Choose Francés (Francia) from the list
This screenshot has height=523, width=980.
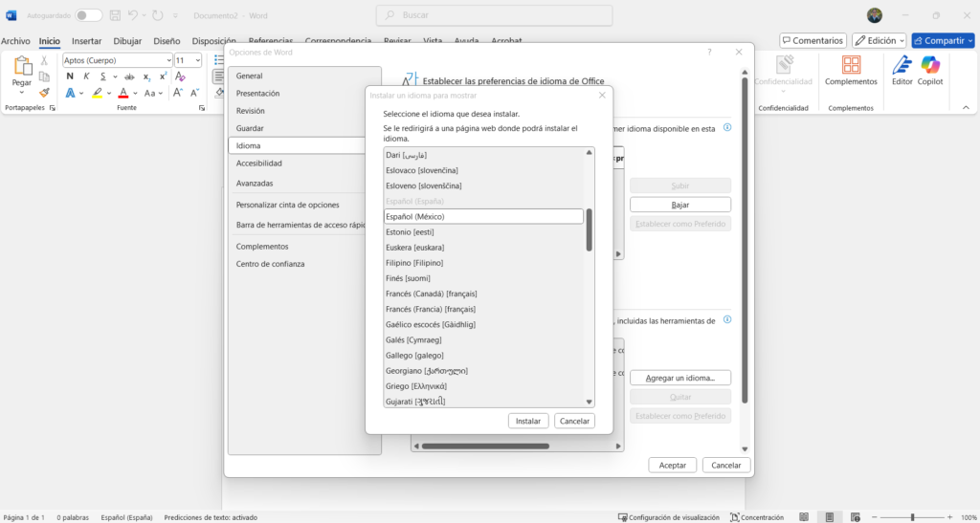click(x=430, y=309)
